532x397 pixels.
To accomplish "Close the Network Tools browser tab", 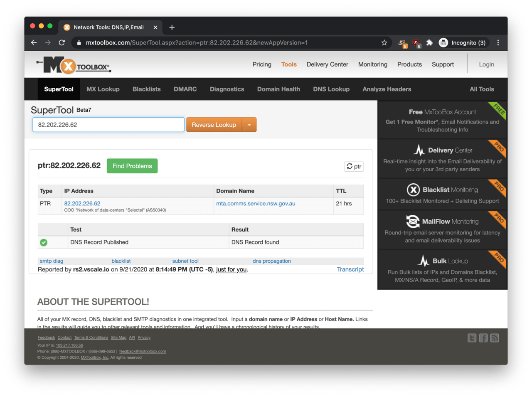I will [155, 27].
